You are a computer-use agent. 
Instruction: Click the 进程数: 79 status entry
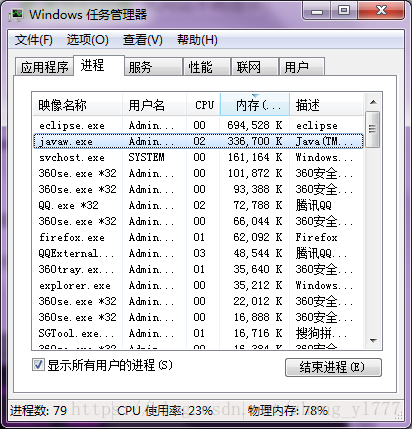point(38,410)
